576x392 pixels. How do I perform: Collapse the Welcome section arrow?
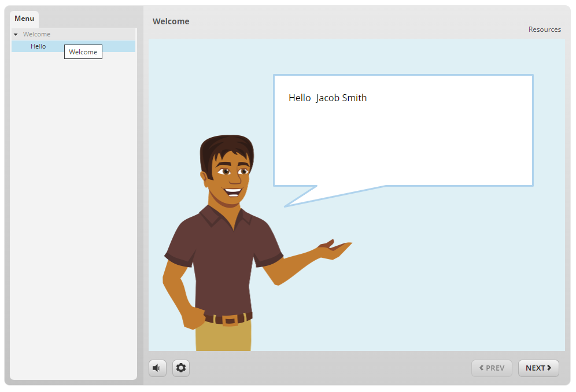16,35
